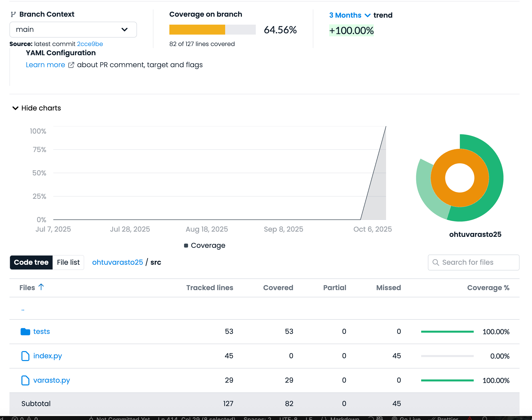Screen dimensions: 532x420
Task: Click the varasto.py file icon
Action: pyautogui.click(x=25, y=380)
